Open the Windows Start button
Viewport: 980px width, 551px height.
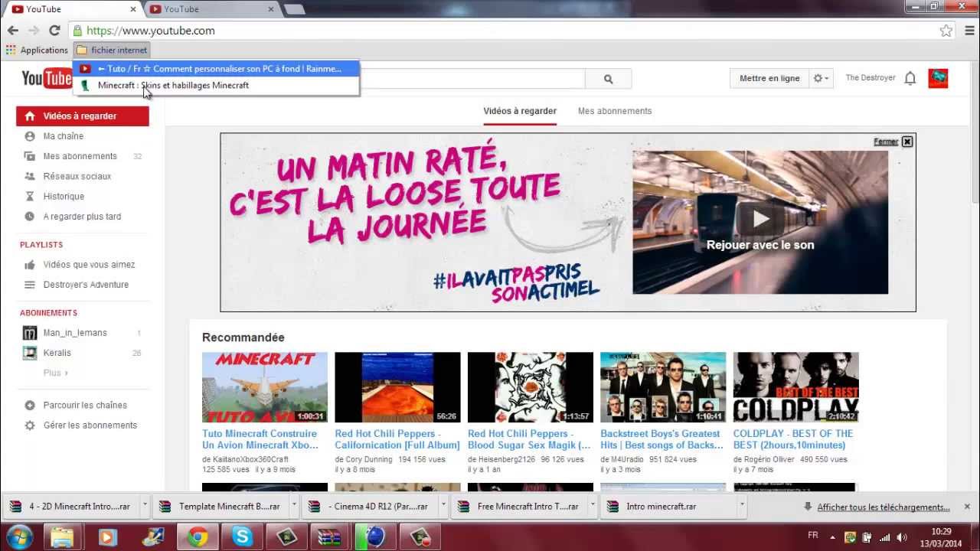click(19, 536)
